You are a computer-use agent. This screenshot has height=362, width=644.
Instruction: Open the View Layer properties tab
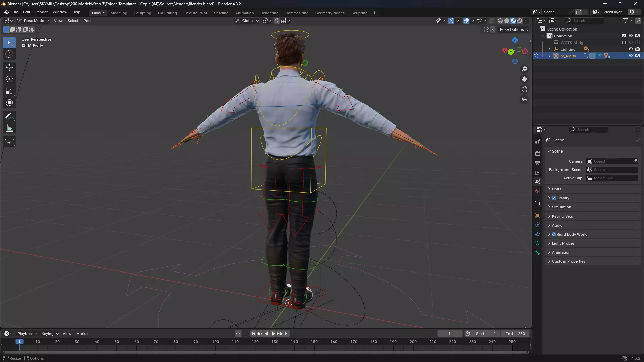(x=538, y=172)
